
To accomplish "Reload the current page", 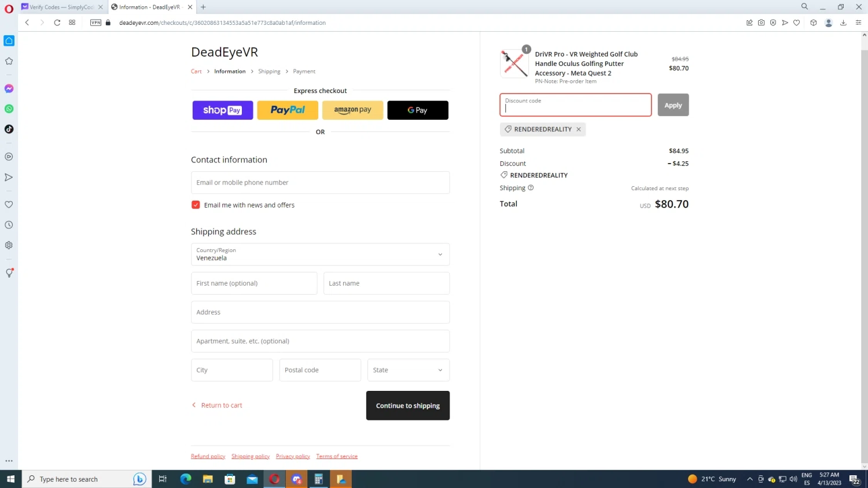I will tap(57, 23).
